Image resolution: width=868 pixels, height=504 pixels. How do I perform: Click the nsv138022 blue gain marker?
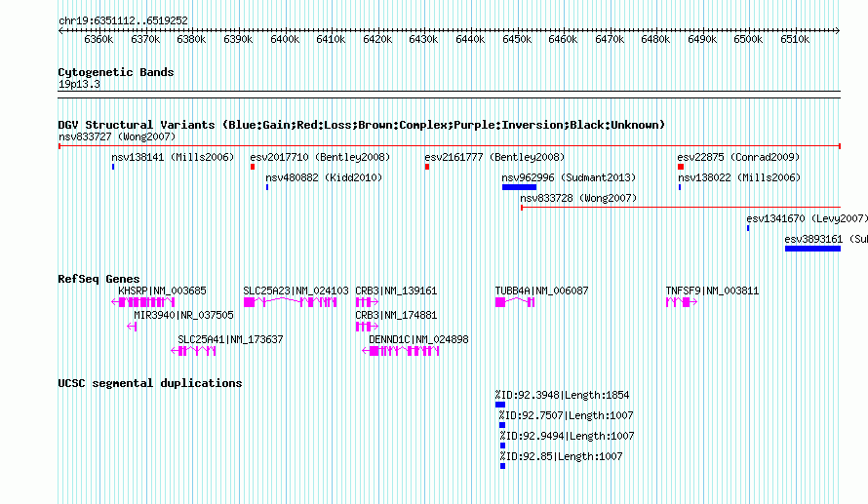680,187
